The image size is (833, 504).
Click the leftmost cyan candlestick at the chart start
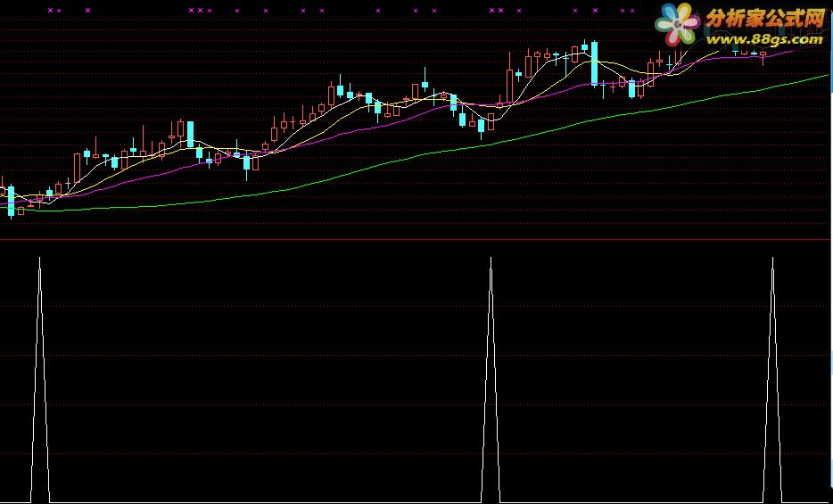coord(12,202)
